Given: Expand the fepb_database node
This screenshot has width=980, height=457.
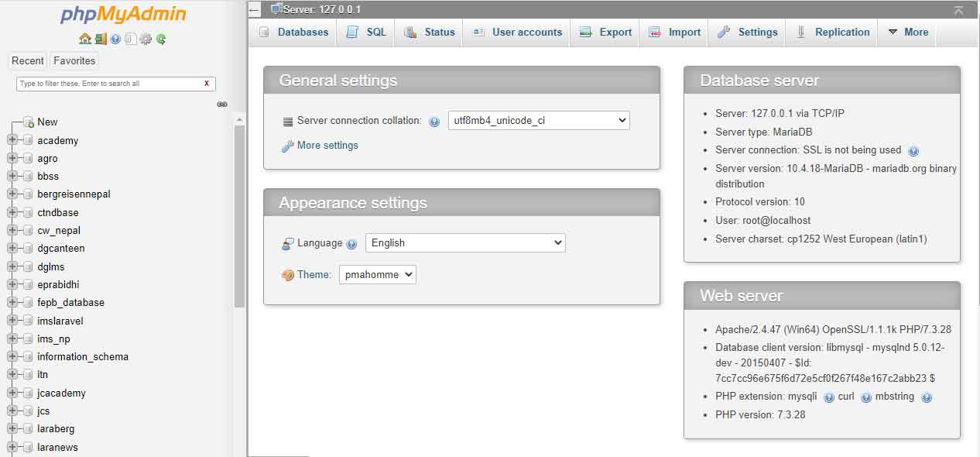Looking at the screenshot, I should [x=12, y=302].
